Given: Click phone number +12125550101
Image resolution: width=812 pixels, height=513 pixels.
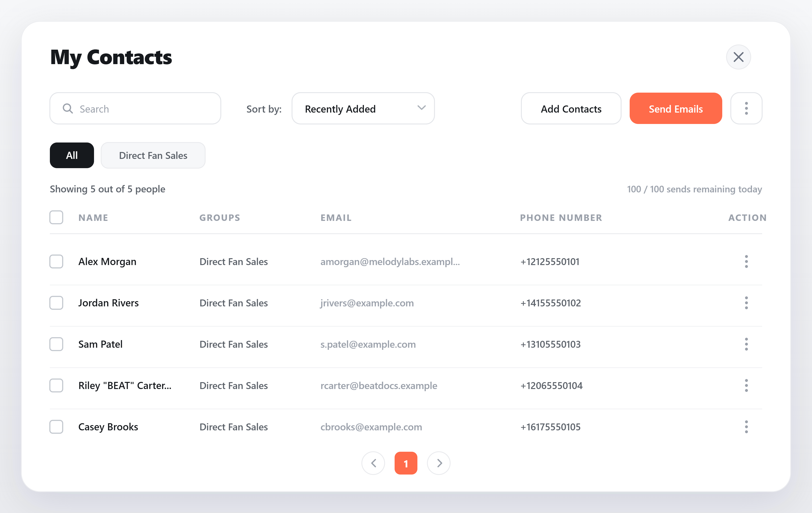Looking at the screenshot, I should coord(550,262).
